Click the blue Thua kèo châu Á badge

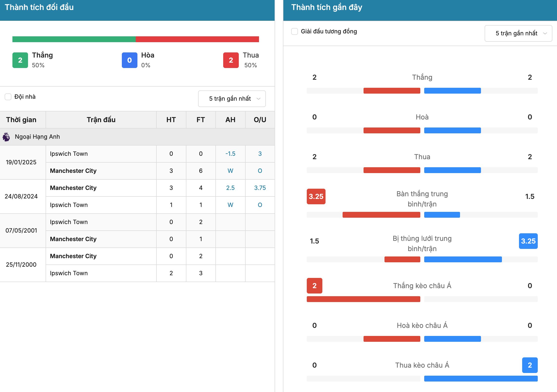530,365
